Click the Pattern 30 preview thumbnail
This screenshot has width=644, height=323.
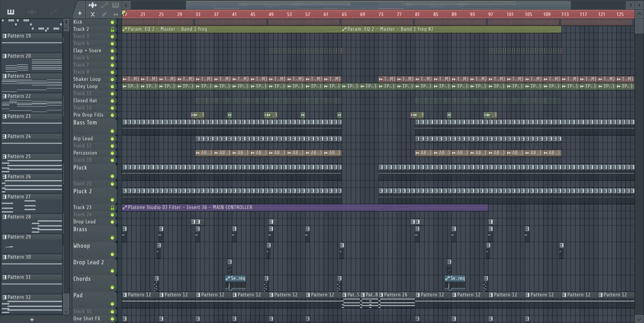point(32,266)
